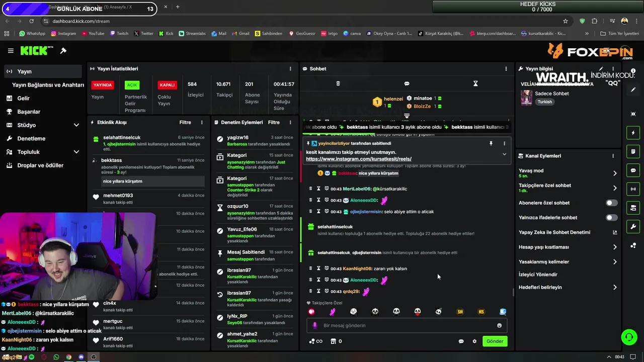Open Hedefleri belirleyin arrow

(615, 288)
